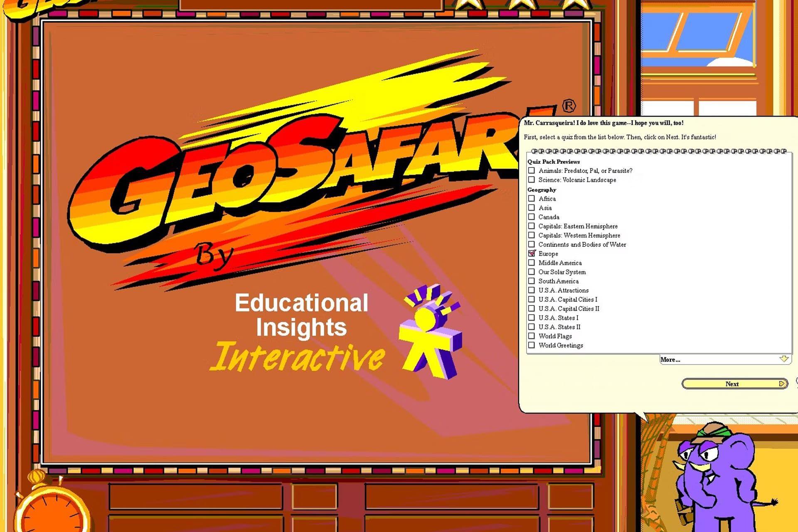Uncheck the Europe quiz
Viewport: 798px width, 532px height.
532,253
